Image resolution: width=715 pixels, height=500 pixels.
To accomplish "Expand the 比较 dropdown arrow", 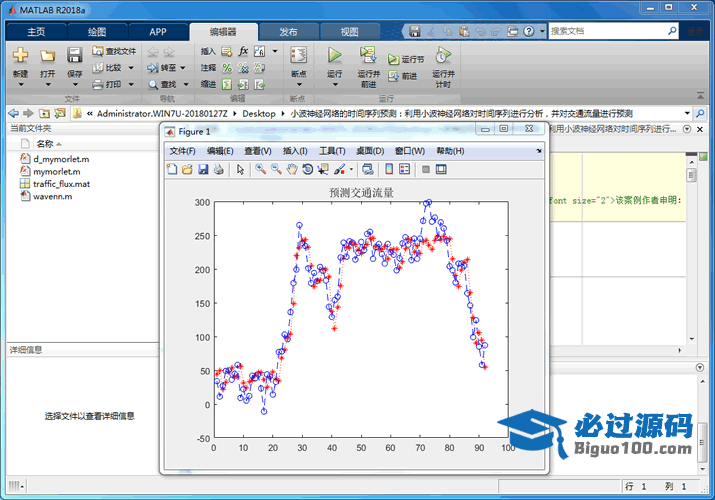I will click(131, 68).
